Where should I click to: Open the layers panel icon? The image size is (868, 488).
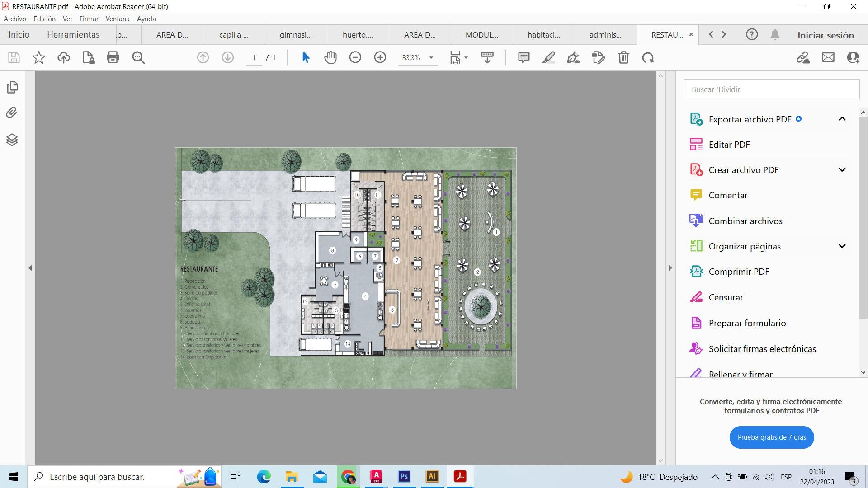click(x=12, y=140)
